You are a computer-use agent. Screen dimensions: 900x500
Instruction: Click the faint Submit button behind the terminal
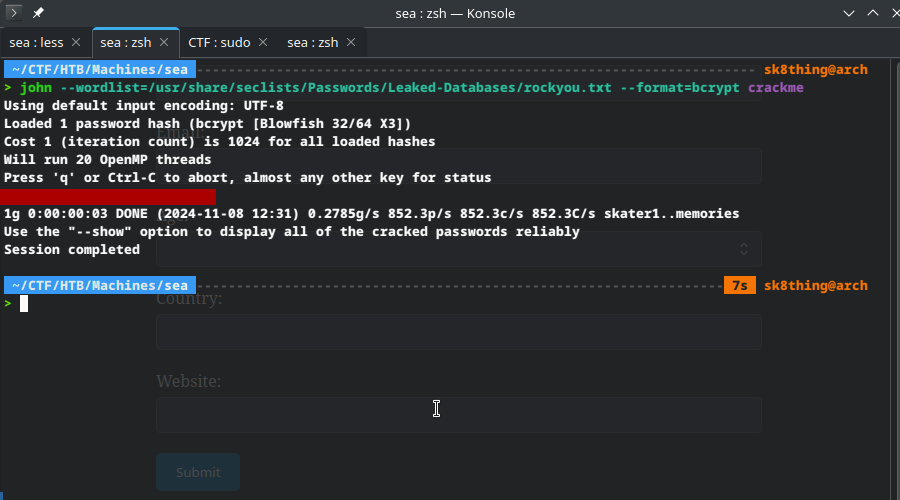coord(198,472)
